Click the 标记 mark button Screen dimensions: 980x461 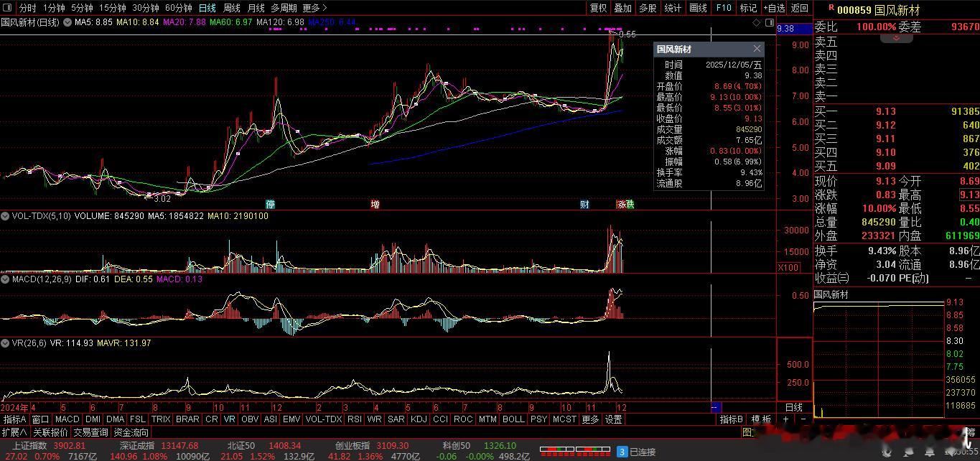pos(748,8)
